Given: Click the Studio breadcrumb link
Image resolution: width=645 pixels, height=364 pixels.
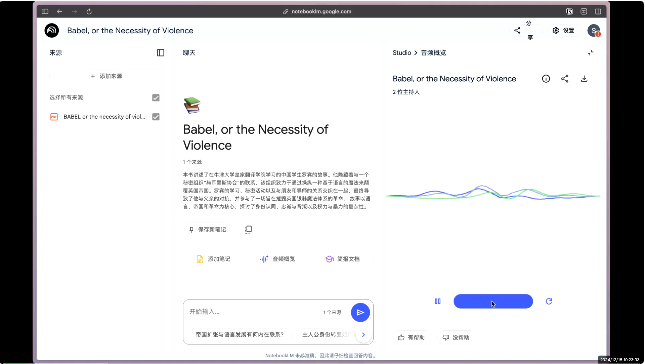Looking at the screenshot, I should (402, 53).
